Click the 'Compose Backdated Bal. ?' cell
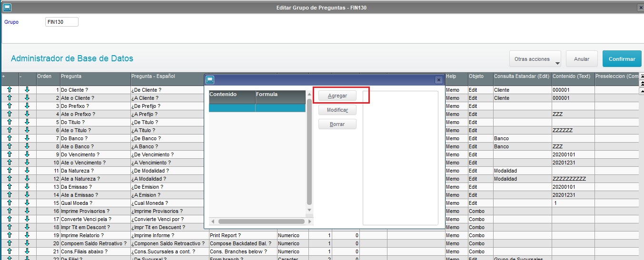The image size is (644, 260). 243,243
